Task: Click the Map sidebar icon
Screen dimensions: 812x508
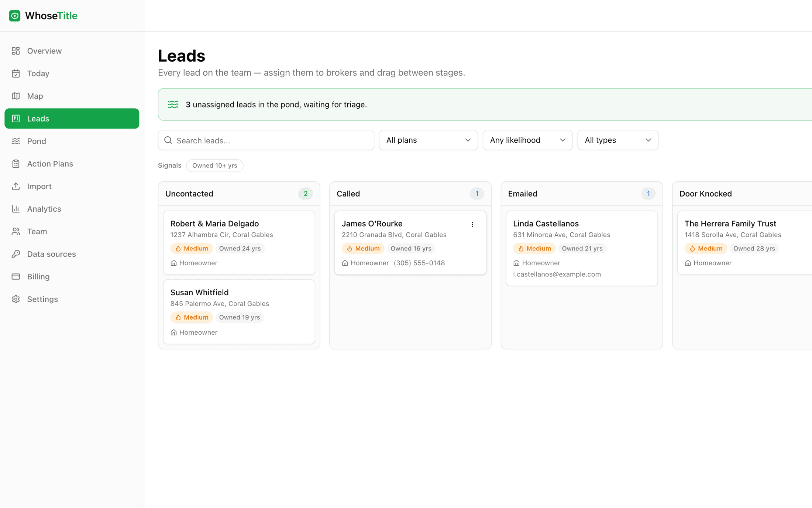Action: coord(16,96)
